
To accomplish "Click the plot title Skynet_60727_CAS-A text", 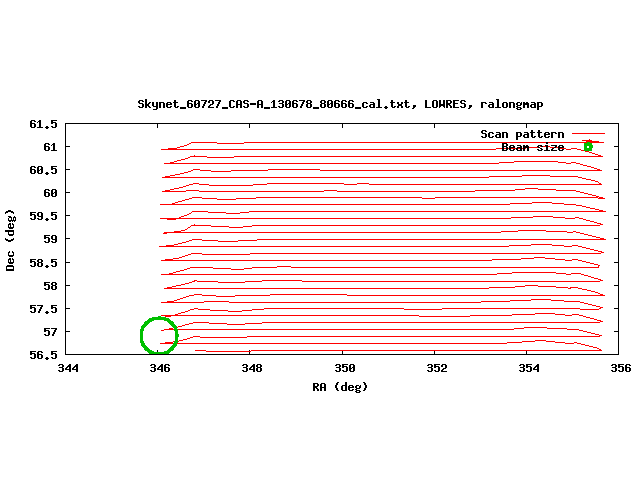I will pos(340,104).
